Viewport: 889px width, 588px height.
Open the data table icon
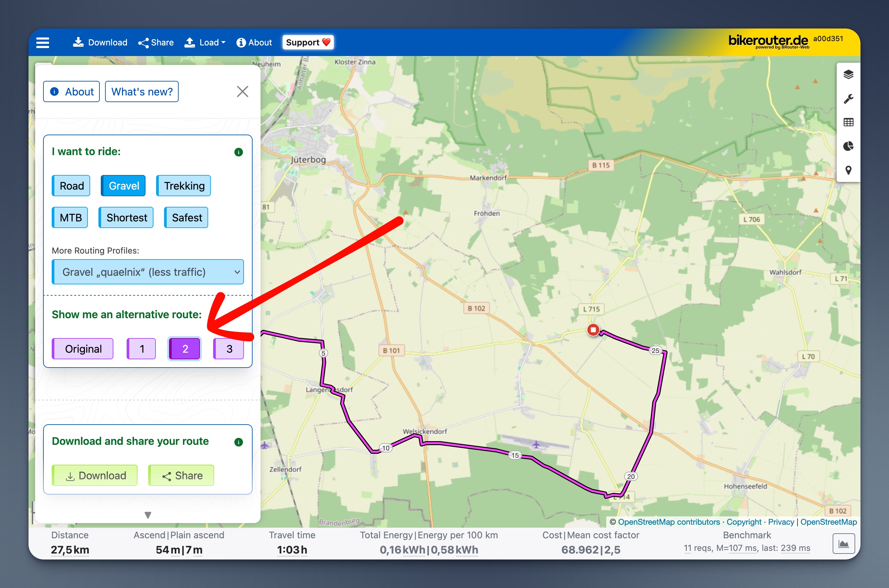pyautogui.click(x=848, y=122)
